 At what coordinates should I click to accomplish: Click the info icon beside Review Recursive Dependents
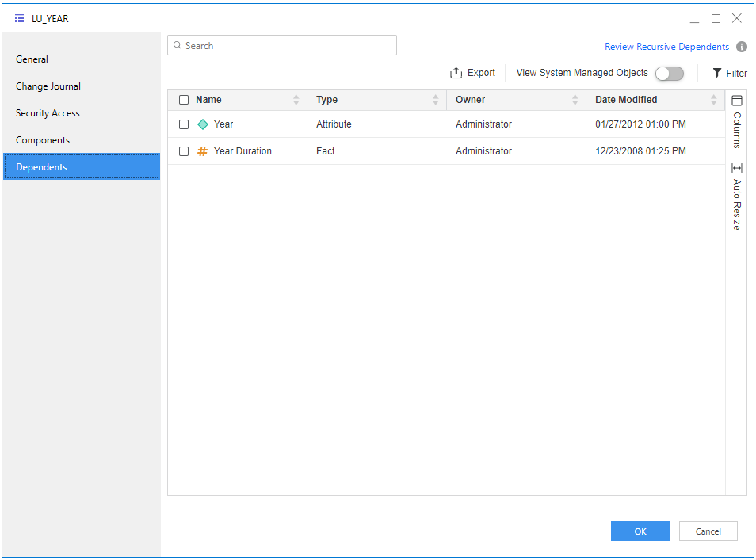coord(742,47)
